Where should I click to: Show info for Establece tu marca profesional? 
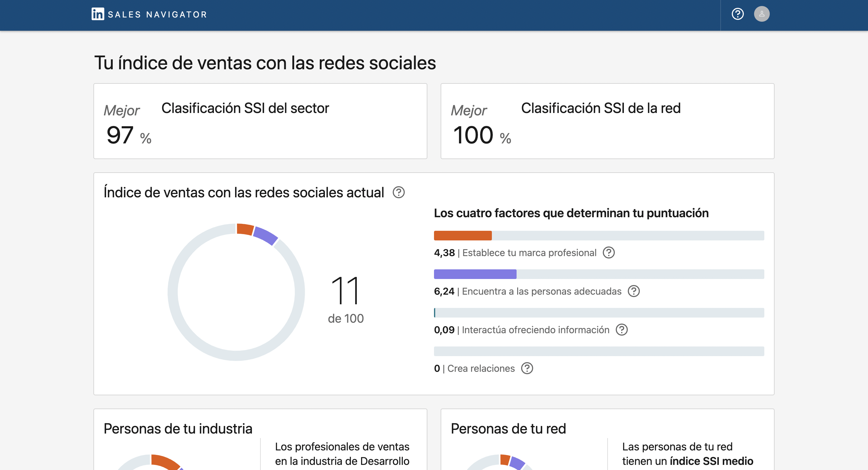(609, 253)
